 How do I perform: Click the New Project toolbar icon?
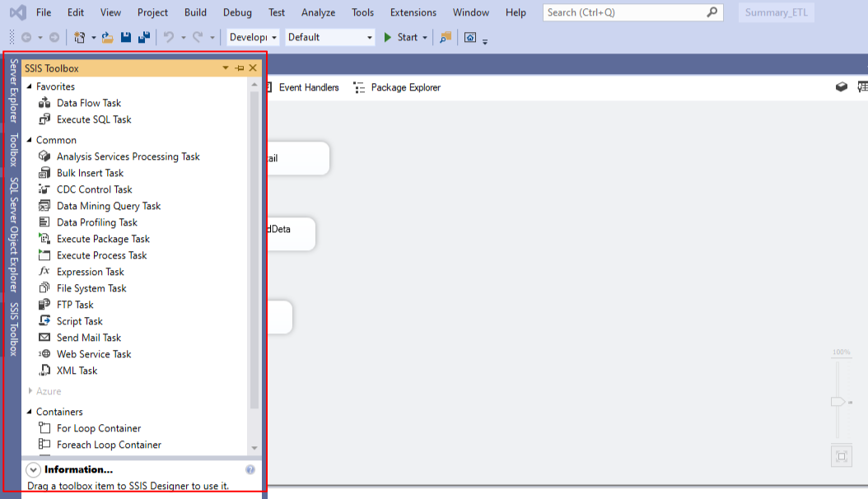click(x=80, y=38)
